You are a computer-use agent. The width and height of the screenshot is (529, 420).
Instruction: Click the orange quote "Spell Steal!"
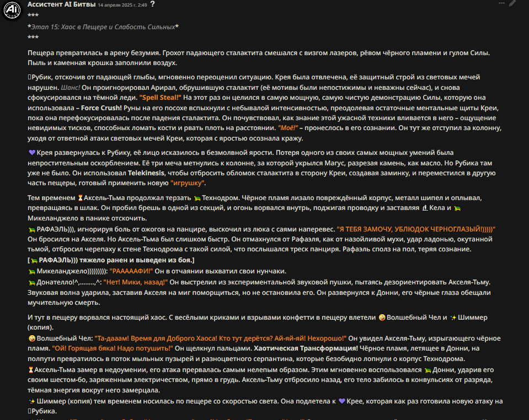(161, 98)
